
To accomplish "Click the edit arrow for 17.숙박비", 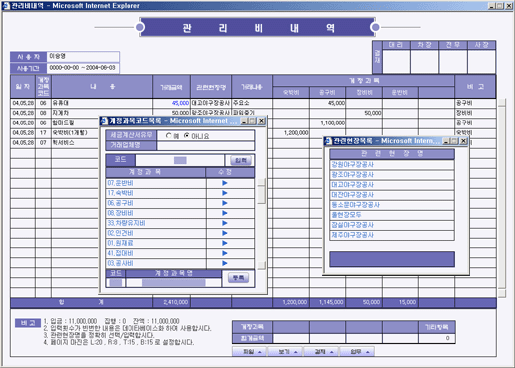I will coord(225,193).
